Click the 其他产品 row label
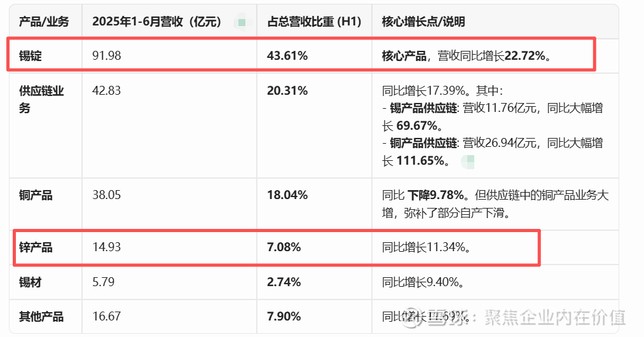The height and width of the screenshot is (337, 644). pyautogui.click(x=41, y=317)
